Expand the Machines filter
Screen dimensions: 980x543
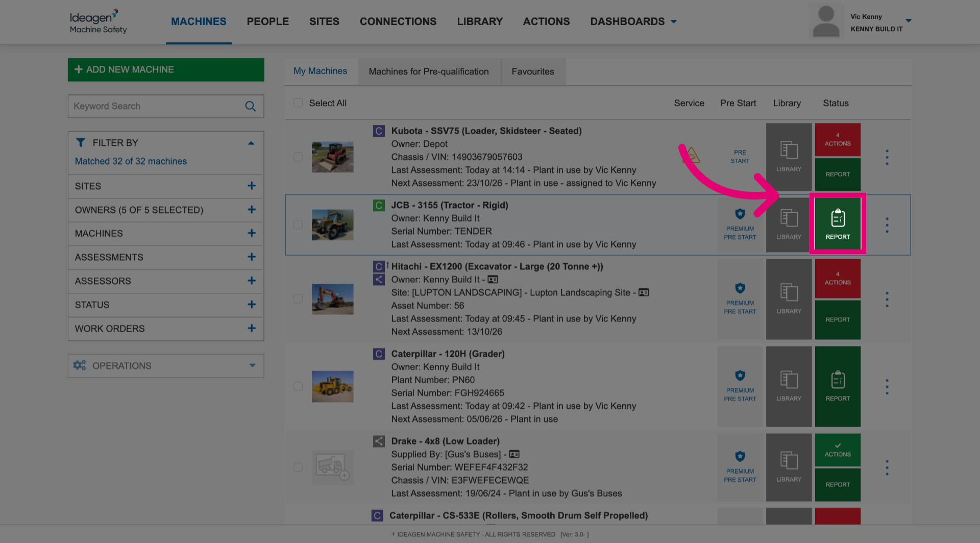(x=252, y=233)
